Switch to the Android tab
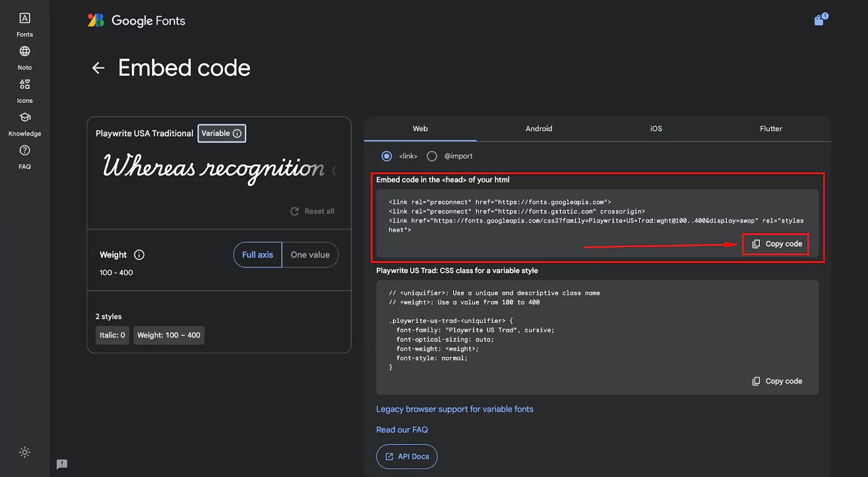This screenshot has height=477, width=868. click(x=539, y=129)
